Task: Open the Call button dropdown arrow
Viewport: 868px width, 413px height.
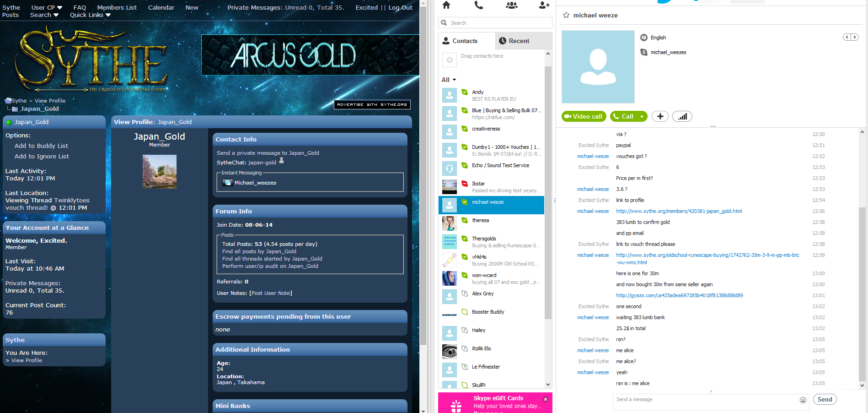Action: click(642, 116)
